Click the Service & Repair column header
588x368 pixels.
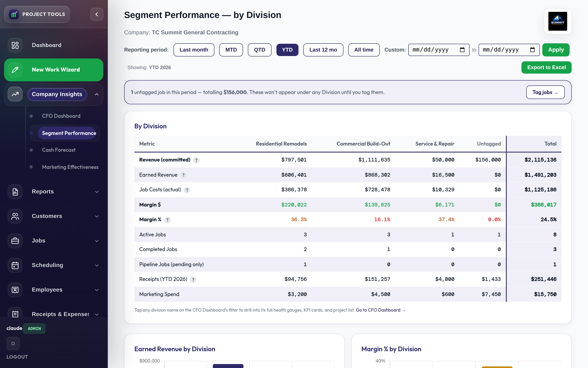[x=435, y=144]
